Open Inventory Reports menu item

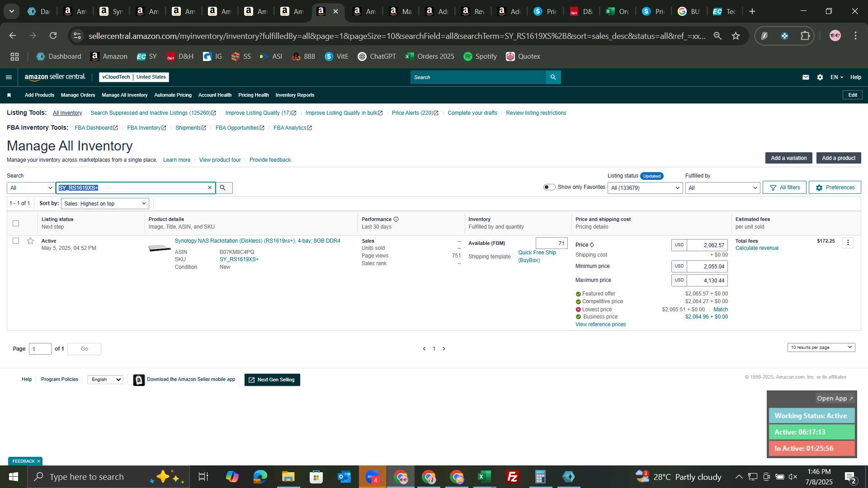[295, 95]
